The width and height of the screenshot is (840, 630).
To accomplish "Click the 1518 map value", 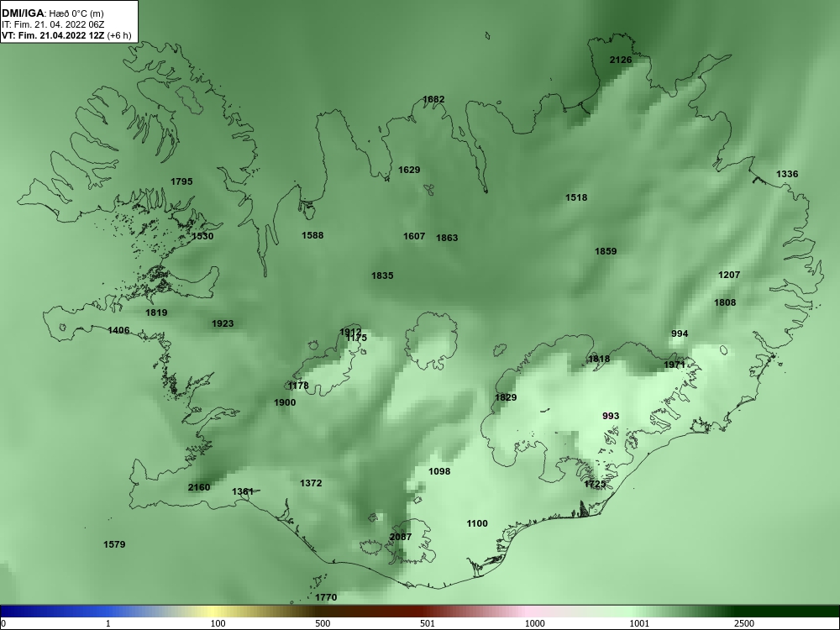I will [576, 197].
